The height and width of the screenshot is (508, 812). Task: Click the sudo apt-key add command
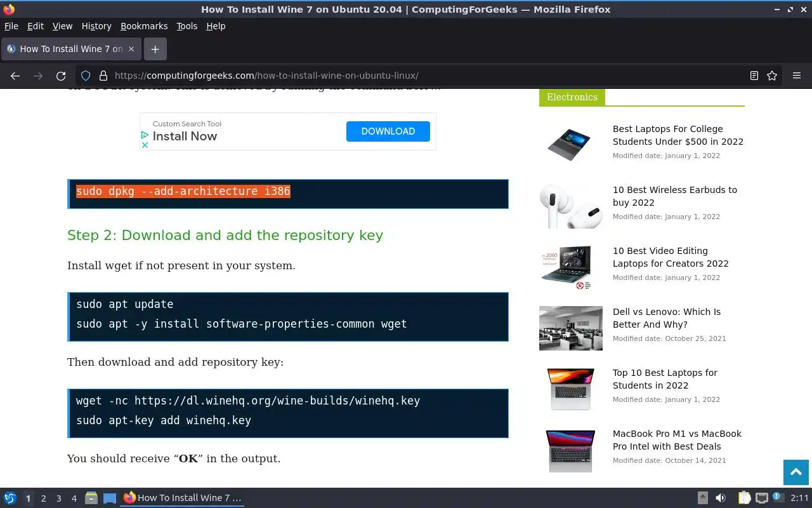[x=164, y=420]
